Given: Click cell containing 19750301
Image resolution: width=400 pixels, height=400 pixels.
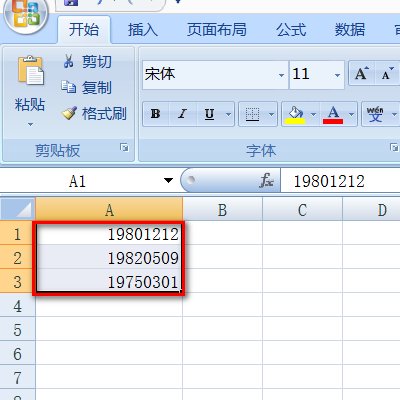Looking at the screenshot, I should point(109,282).
